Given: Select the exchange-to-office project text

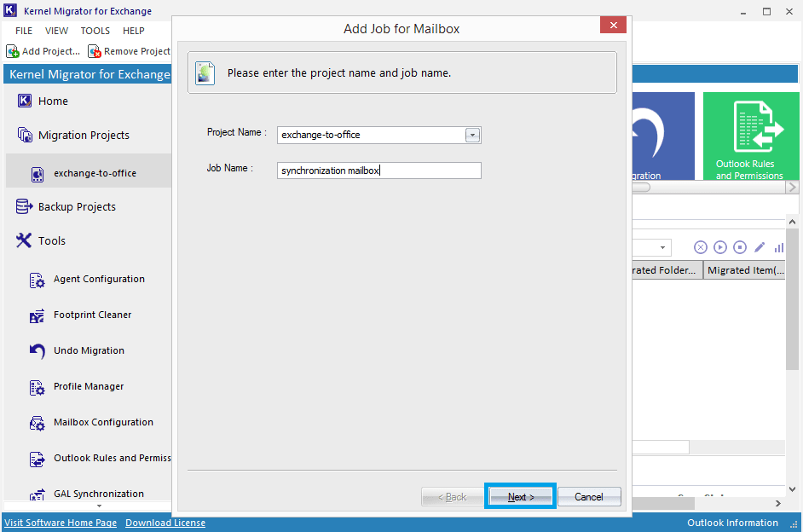Looking at the screenshot, I should (95, 173).
